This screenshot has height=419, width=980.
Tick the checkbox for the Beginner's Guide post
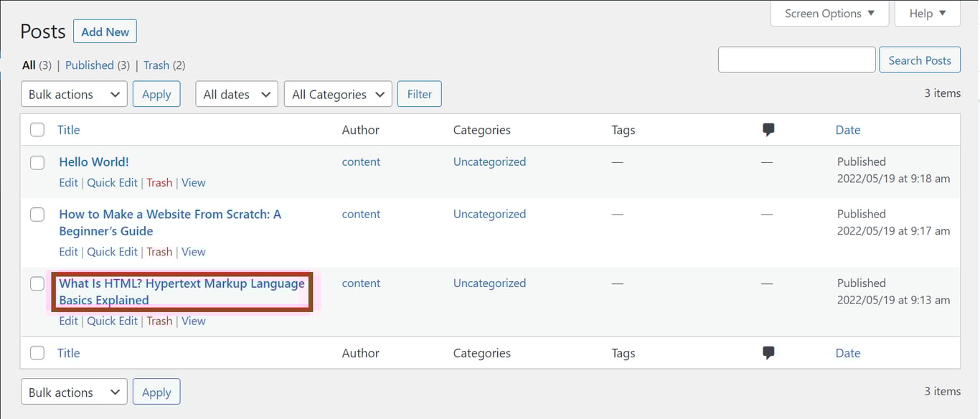(37, 214)
